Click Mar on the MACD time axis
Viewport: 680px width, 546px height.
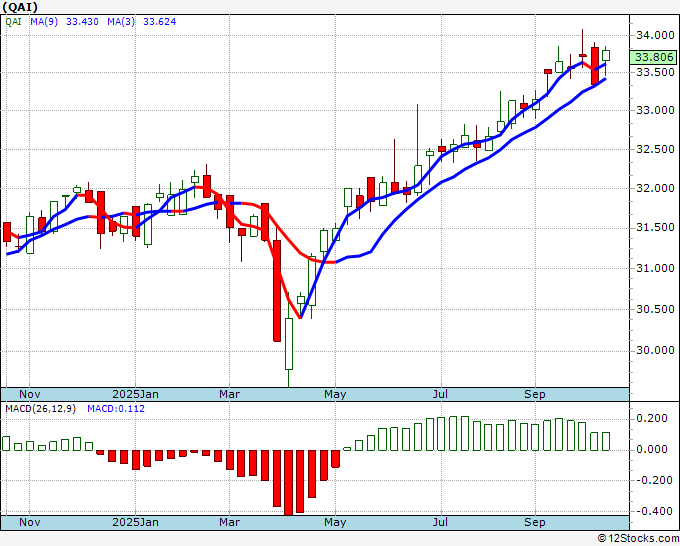[x=229, y=522]
